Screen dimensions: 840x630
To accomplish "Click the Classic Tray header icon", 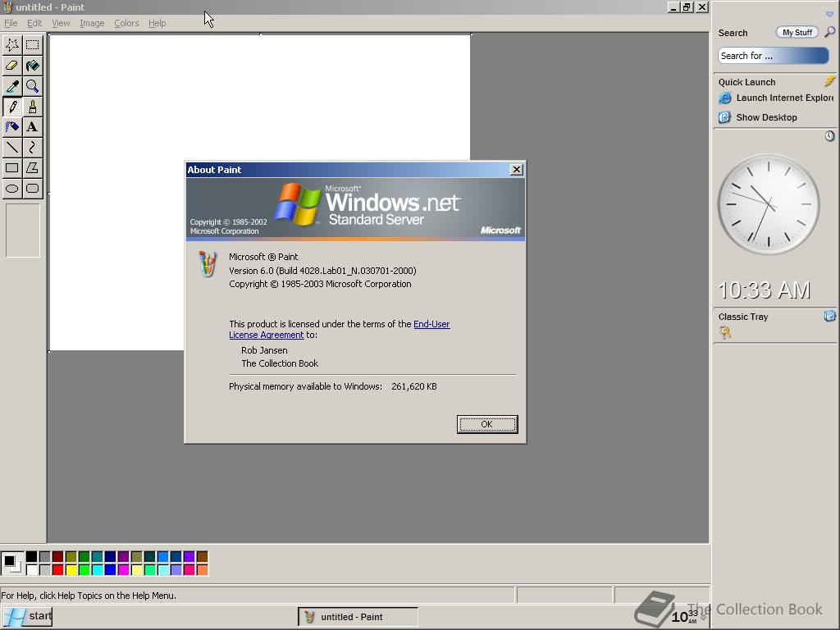I will pos(829,316).
